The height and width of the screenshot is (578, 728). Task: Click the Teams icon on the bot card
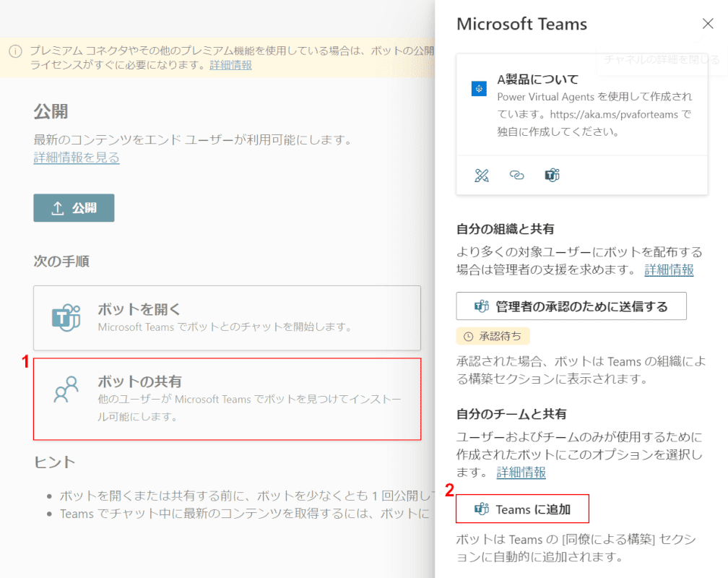pos(552,175)
